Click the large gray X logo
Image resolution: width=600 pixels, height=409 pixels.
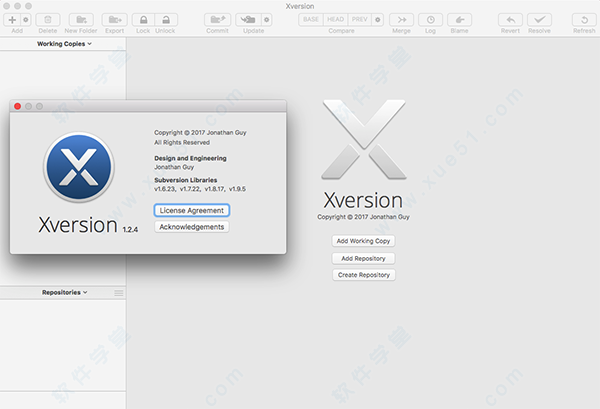tap(364, 139)
